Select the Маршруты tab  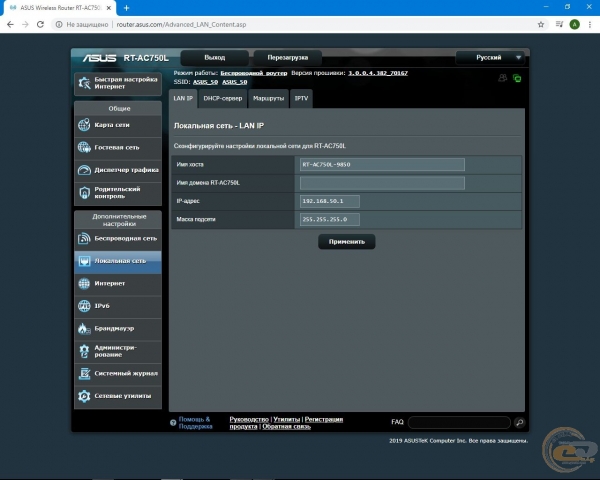pyautogui.click(x=267, y=98)
